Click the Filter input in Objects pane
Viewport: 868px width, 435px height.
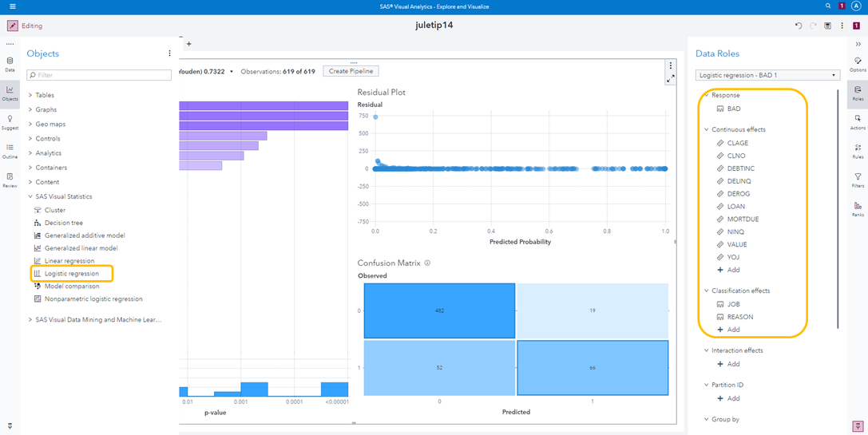99,75
